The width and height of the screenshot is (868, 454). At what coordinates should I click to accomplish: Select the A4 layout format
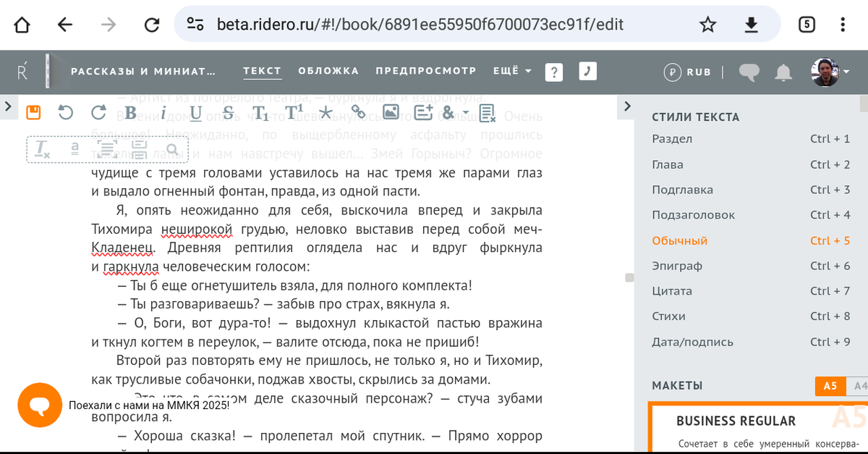(858, 386)
